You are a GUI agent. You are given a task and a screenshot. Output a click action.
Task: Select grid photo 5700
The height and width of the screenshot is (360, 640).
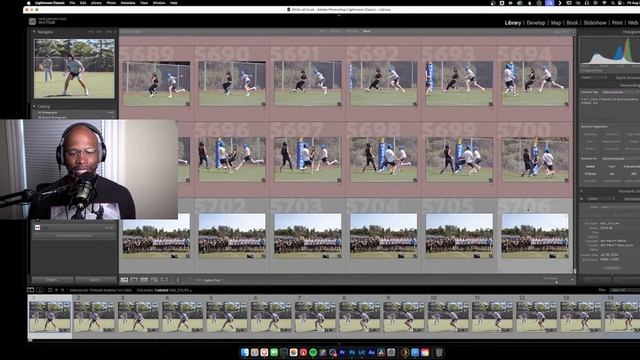tap(535, 160)
